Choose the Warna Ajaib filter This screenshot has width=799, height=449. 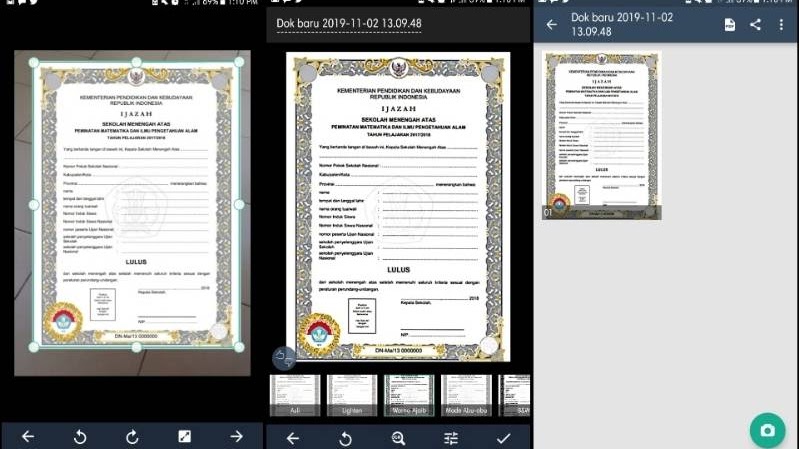point(409,395)
